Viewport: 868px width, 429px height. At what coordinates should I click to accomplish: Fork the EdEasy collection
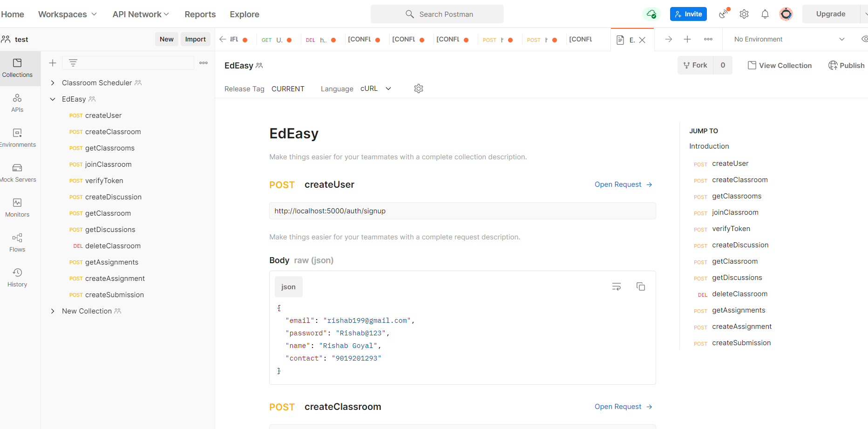(695, 65)
